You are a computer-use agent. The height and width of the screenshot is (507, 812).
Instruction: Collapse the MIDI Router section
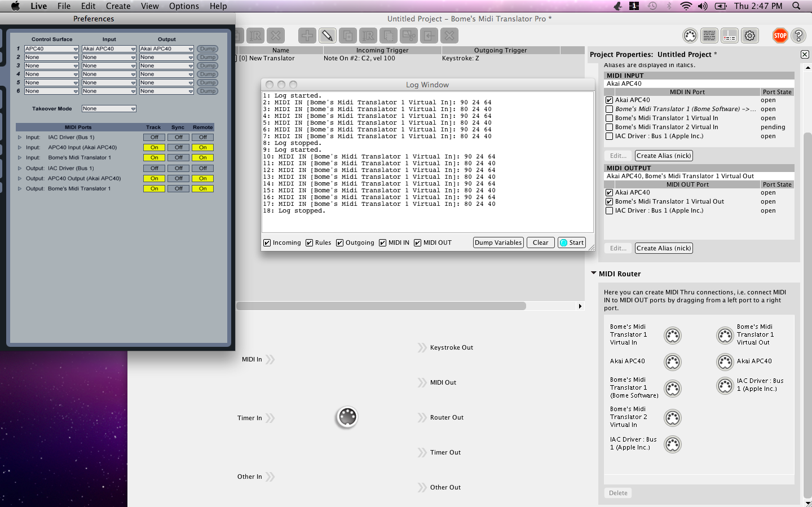coord(594,274)
